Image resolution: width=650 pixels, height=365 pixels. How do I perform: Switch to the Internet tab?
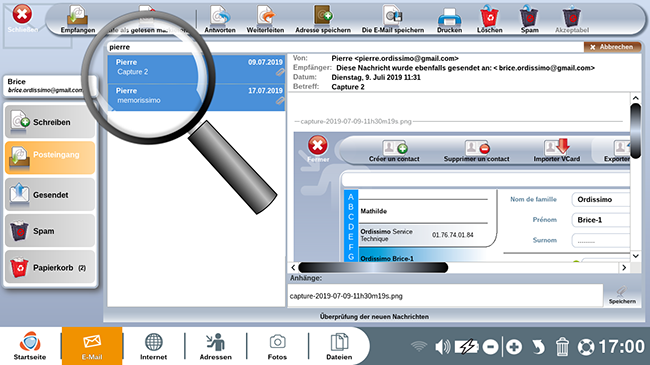pyautogui.click(x=153, y=346)
